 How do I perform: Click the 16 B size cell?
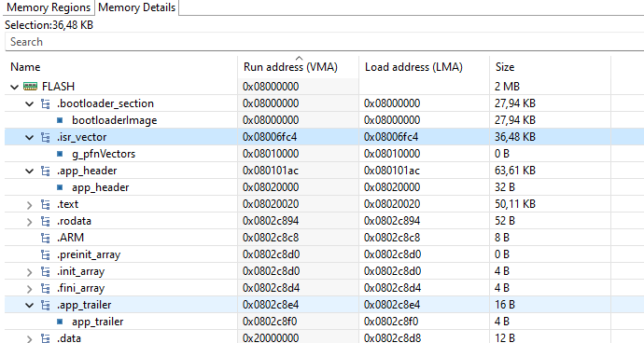(505, 305)
